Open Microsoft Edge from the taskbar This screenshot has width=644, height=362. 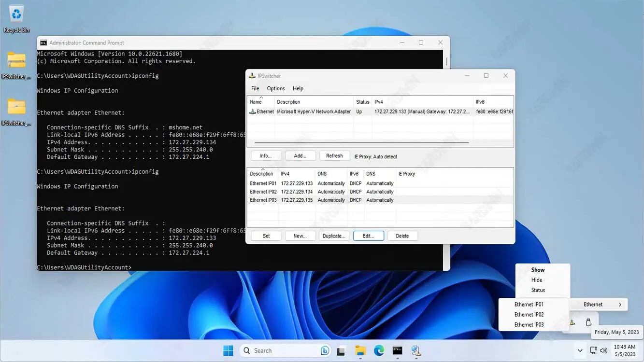[379, 350]
